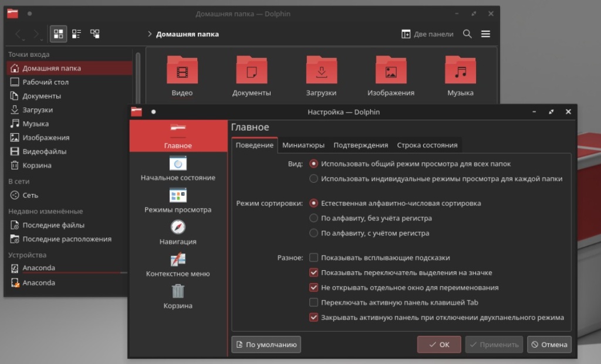601x364 pixels.
Task: Choose alphabetical case-sensitive sorting option
Action: [314, 233]
